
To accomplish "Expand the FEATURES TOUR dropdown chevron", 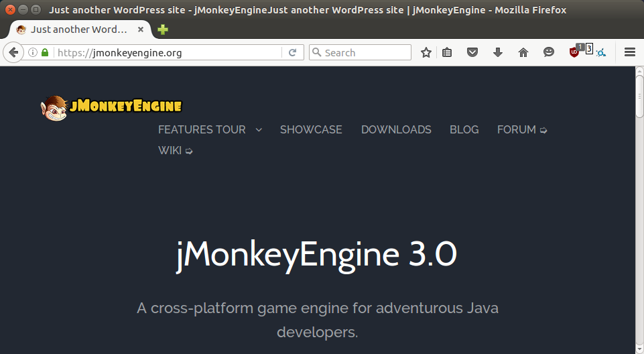I will click(x=259, y=130).
